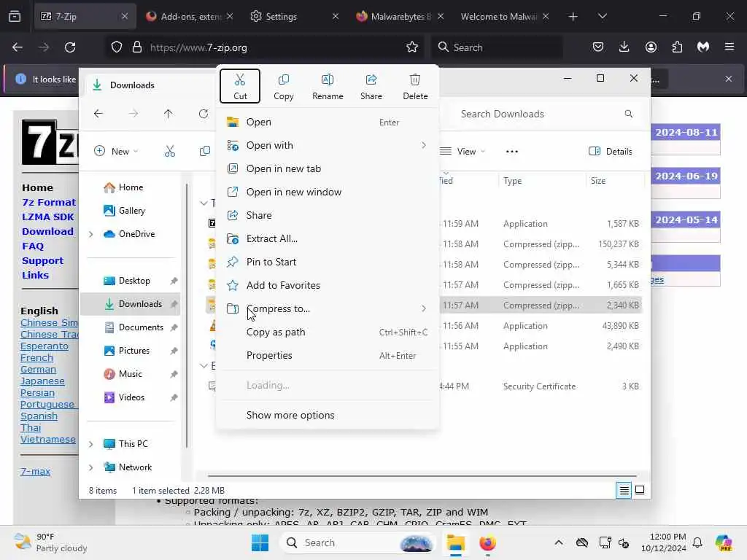Click Cut in the context menu
747x560 pixels.
click(x=239, y=86)
